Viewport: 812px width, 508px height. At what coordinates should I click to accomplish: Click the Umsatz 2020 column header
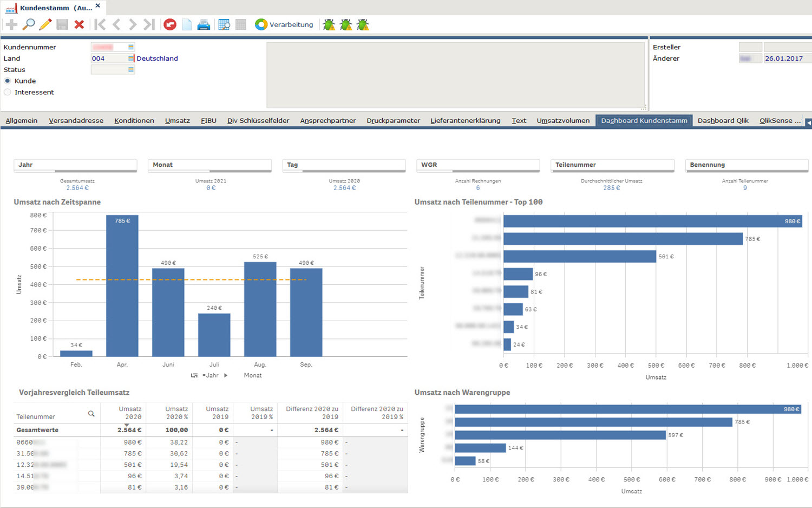pos(130,413)
